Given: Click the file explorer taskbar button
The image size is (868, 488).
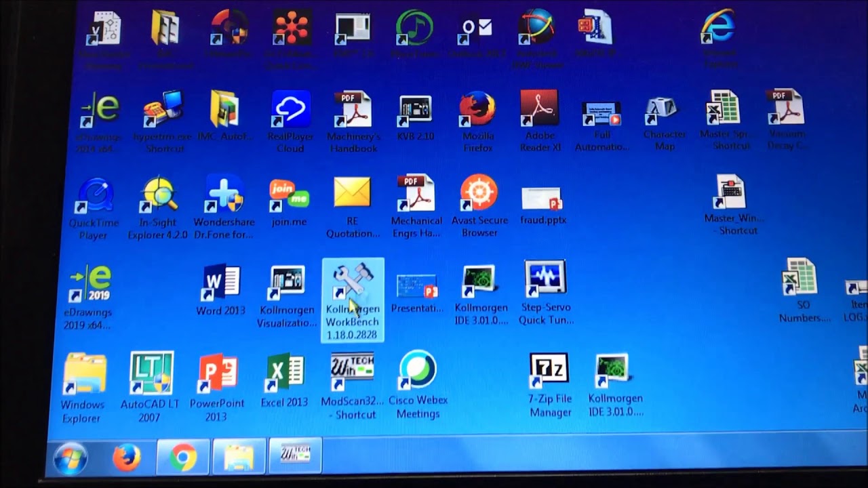Looking at the screenshot, I should tap(239, 457).
